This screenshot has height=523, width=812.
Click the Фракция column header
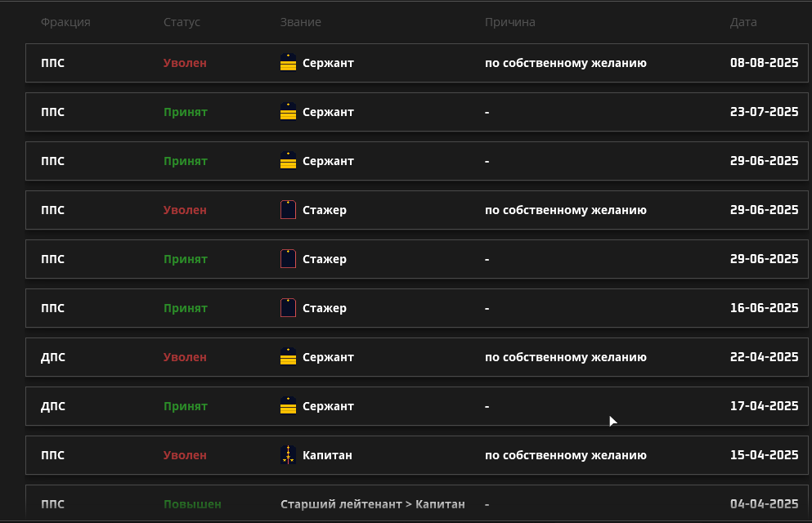(x=65, y=22)
